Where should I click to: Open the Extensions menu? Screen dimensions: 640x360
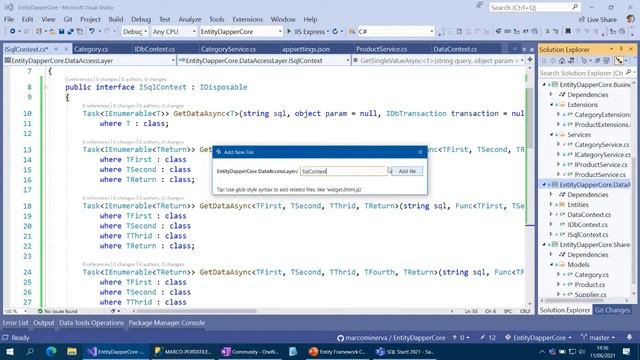[247, 19]
